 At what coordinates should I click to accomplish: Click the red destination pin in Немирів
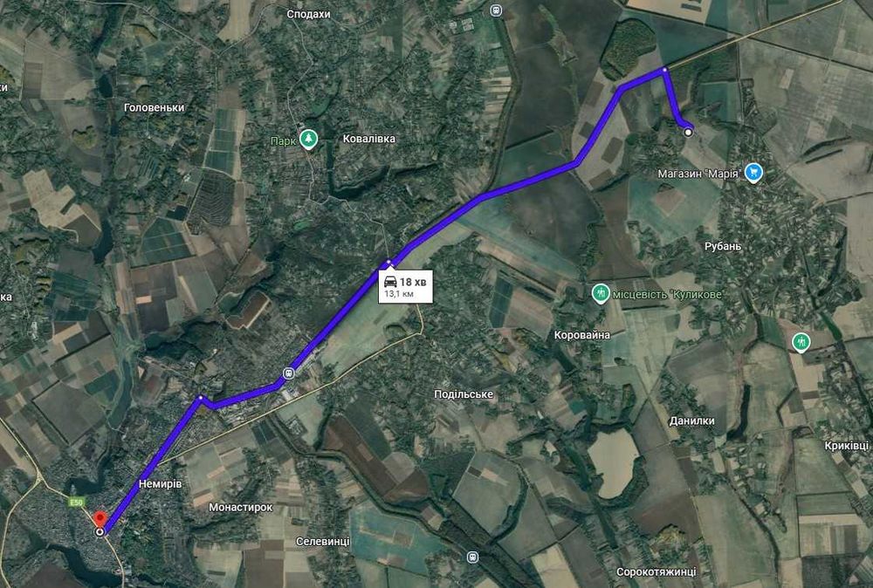pyautogui.click(x=100, y=520)
